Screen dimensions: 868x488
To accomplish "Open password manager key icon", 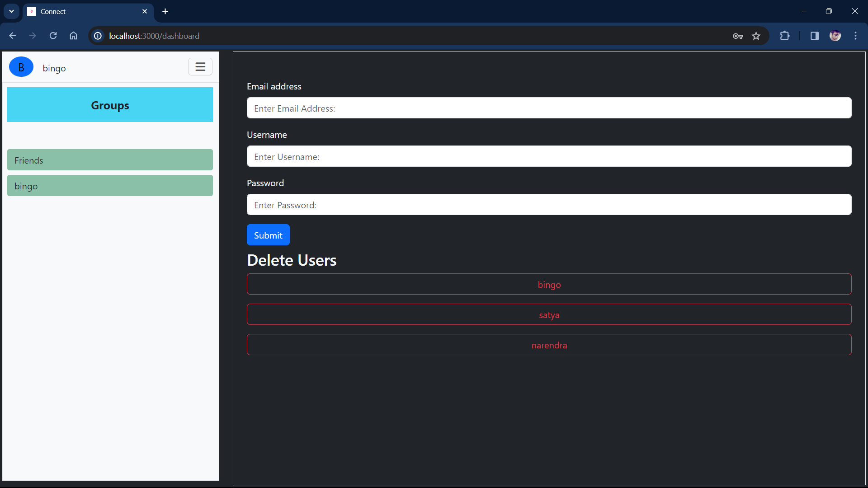I will click(x=738, y=36).
